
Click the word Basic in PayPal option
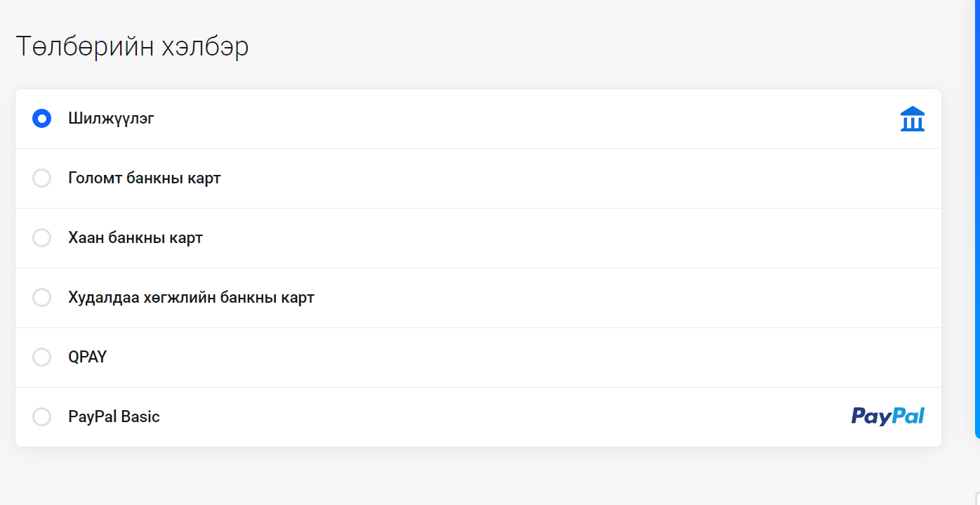pos(140,417)
